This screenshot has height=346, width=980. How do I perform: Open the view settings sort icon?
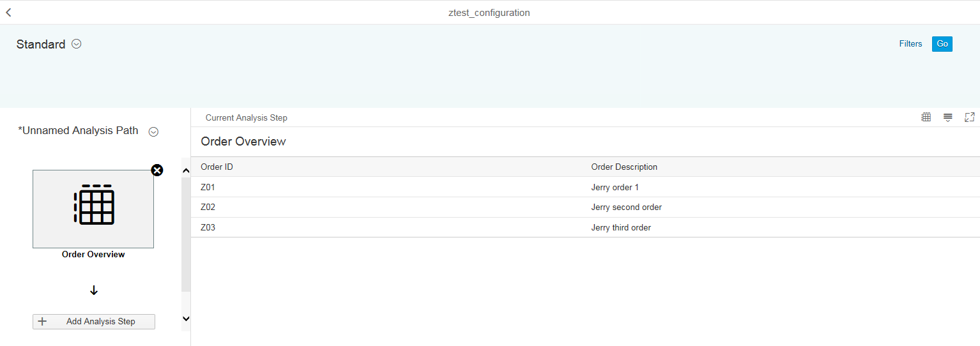(x=948, y=117)
